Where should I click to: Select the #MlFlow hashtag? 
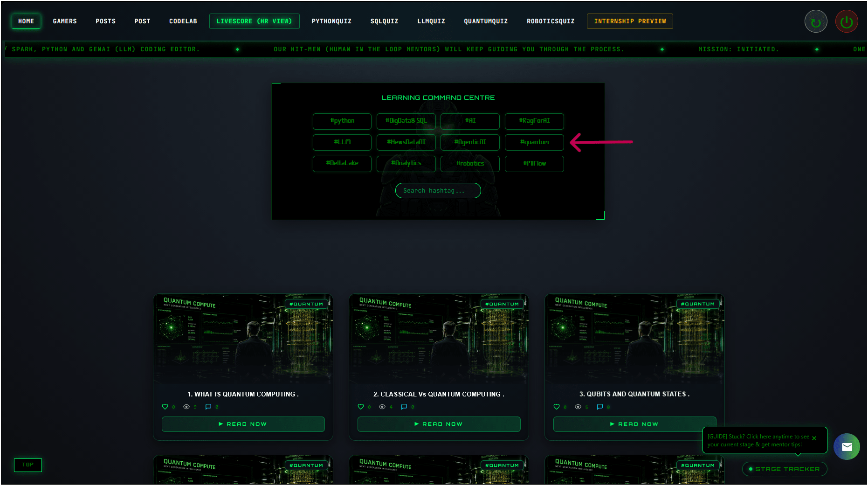[534, 164]
